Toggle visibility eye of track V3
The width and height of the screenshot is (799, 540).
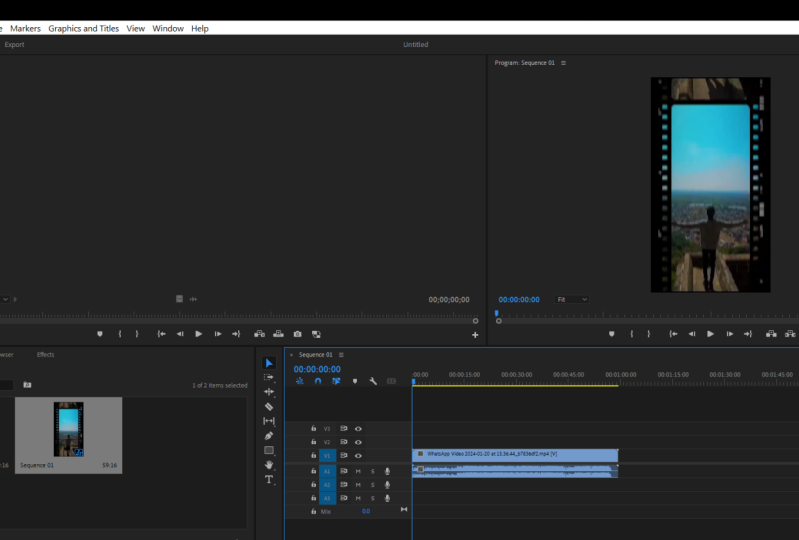pos(358,429)
